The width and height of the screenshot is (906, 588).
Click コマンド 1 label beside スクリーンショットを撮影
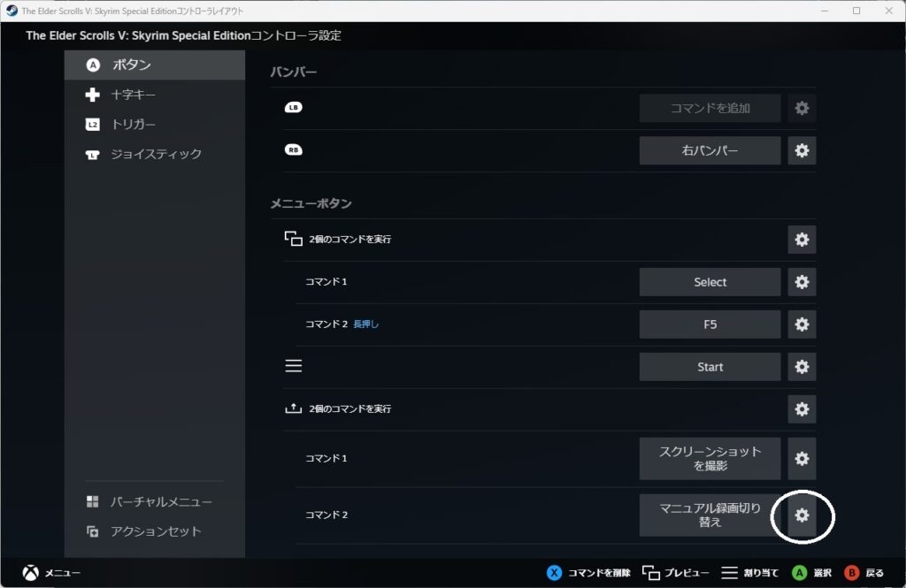[x=326, y=458]
